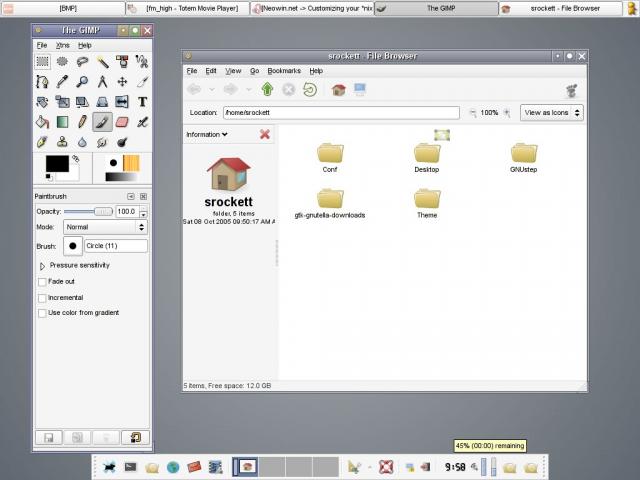Open the active gradient swatch in the toolbox
This screenshot has width=640, height=480.
coord(122,177)
